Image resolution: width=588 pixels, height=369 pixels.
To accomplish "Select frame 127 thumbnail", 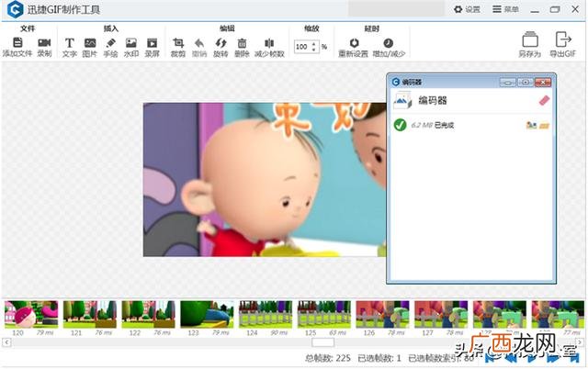I will point(441,314).
